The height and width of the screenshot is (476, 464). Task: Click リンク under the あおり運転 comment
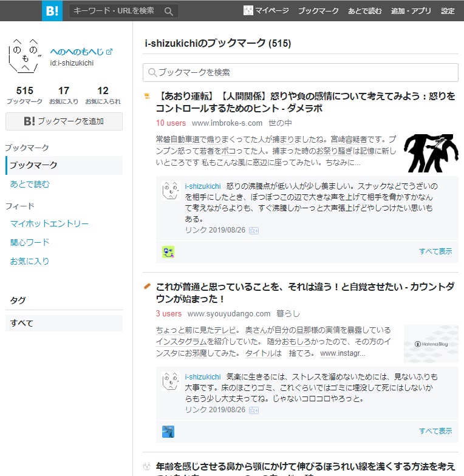196,230
